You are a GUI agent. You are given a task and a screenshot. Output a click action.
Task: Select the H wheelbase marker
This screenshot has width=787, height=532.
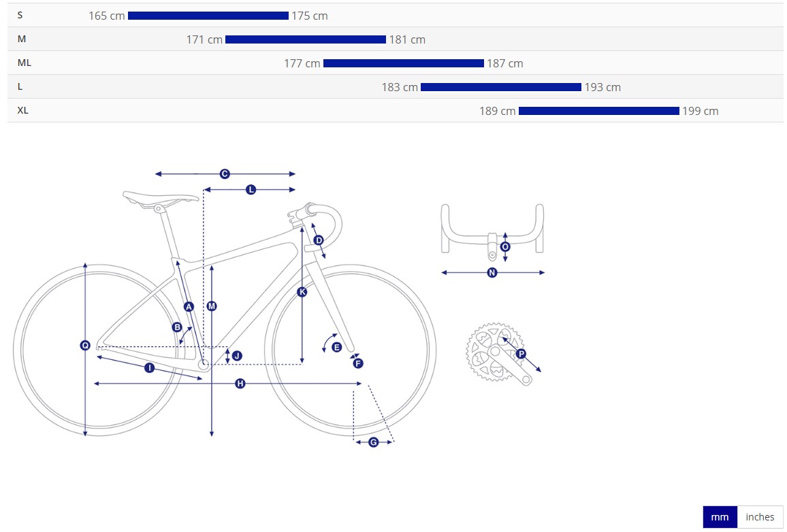click(x=240, y=384)
